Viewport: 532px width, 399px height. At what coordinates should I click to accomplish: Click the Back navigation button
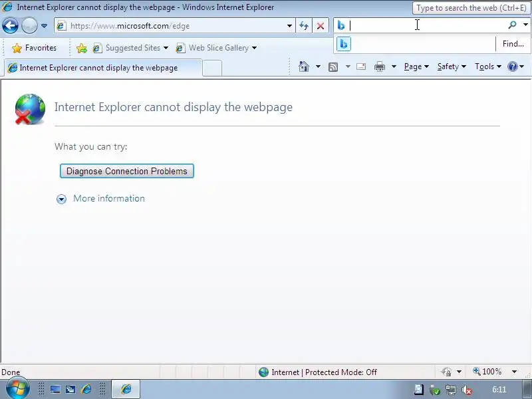tap(10, 25)
